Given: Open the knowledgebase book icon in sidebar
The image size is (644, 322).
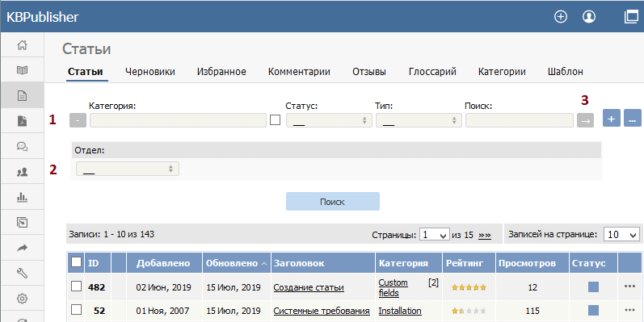Looking at the screenshot, I should pyautogui.click(x=22, y=70).
